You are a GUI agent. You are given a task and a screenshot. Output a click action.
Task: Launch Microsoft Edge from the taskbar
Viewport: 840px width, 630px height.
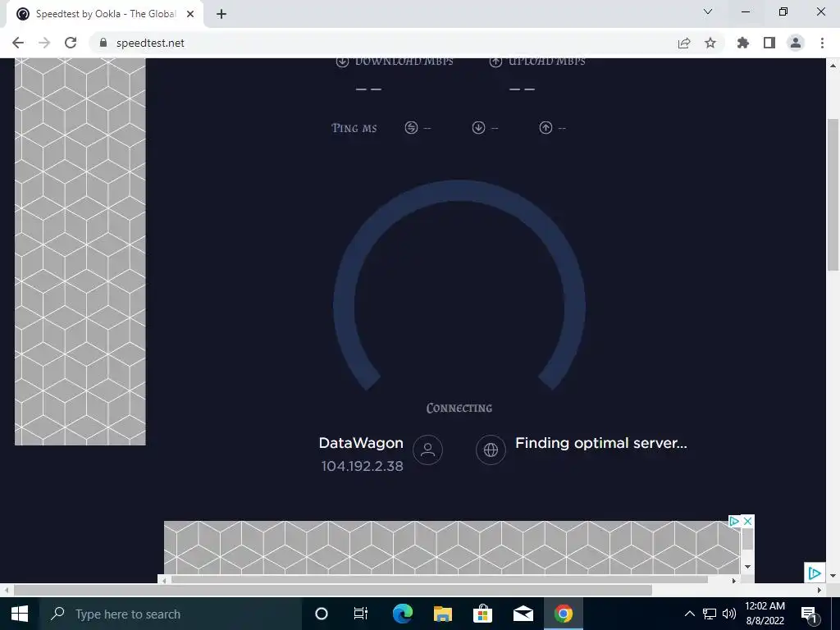coord(402,614)
